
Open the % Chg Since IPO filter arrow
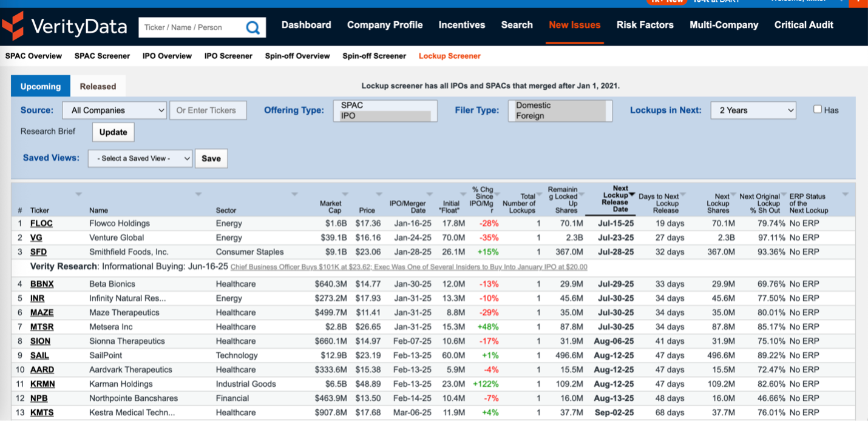click(x=496, y=194)
